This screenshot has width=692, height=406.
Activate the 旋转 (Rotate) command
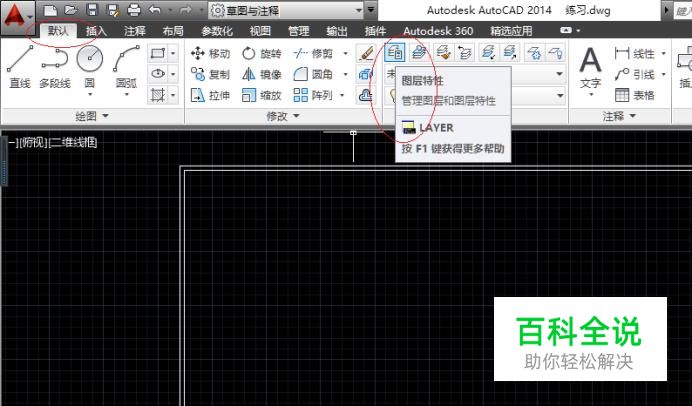pos(262,53)
